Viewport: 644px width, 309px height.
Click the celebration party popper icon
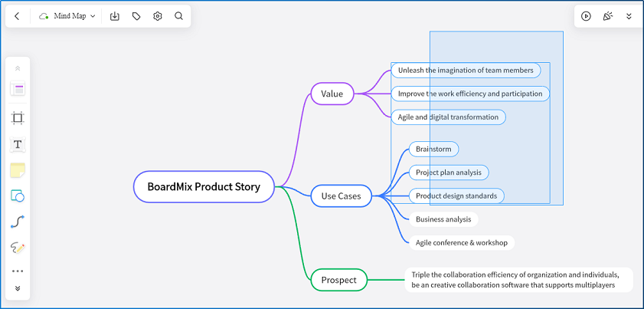[x=607, y=16]
